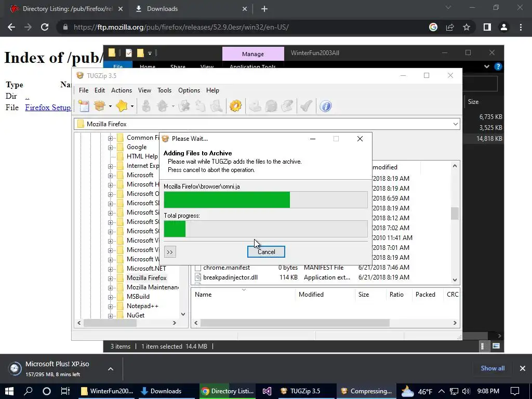Open the Edit menu in TUGZip
The width and height of the screenshot is (532, 399).
(x=99, y=90)
